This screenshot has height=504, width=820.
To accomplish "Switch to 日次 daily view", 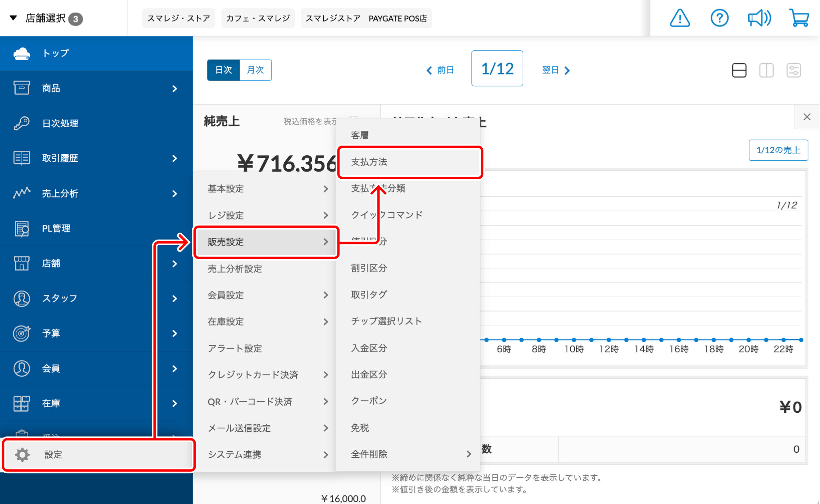I will (223, 70).
